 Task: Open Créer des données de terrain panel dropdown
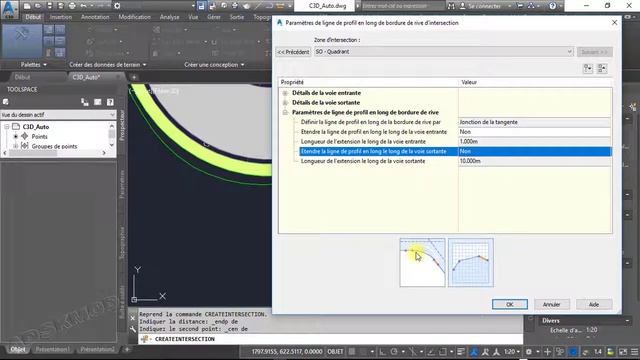click(108, 64)
